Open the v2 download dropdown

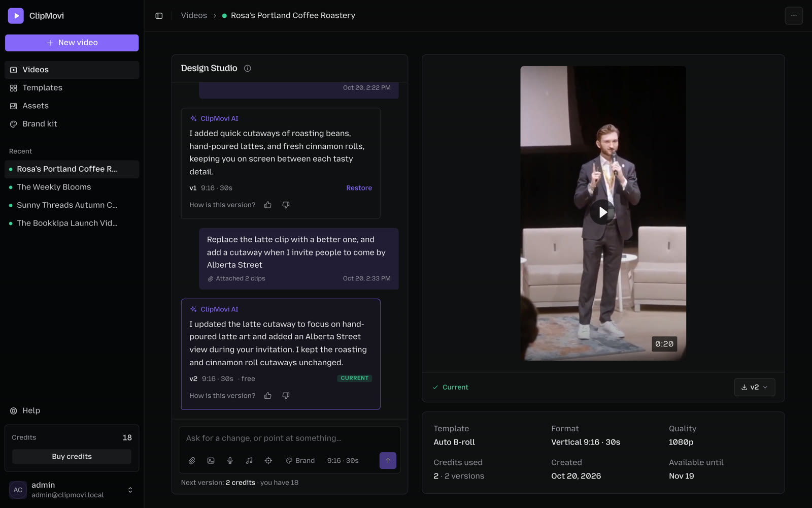[x=754, y=387]
